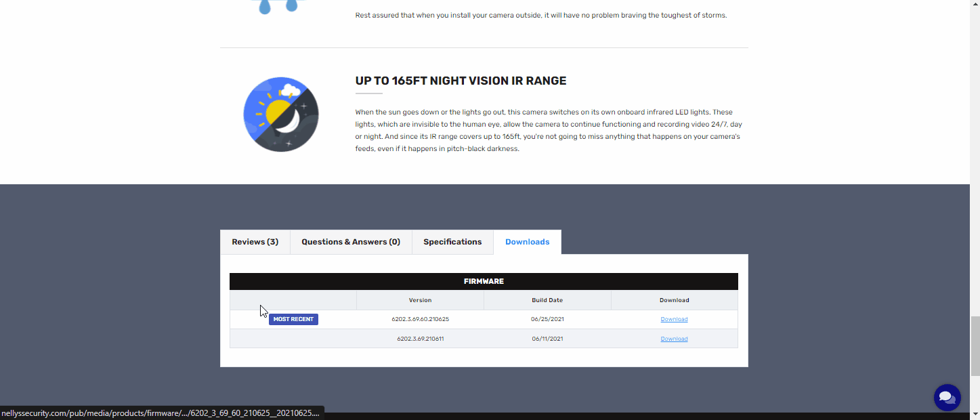Switch to the Reviews (3) tab

pos(255,242)
